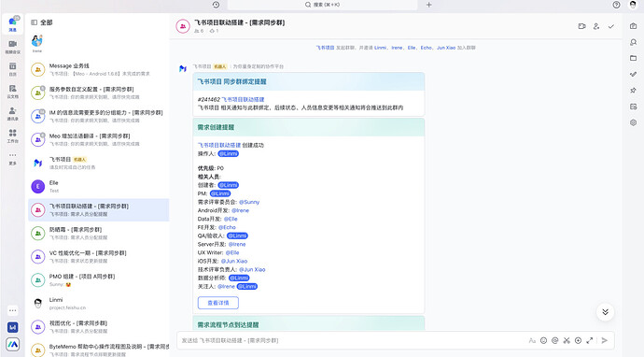Screen dimensions: 644x357
Task: Click the @Sunny mention in the card
Action: point(249,202)
